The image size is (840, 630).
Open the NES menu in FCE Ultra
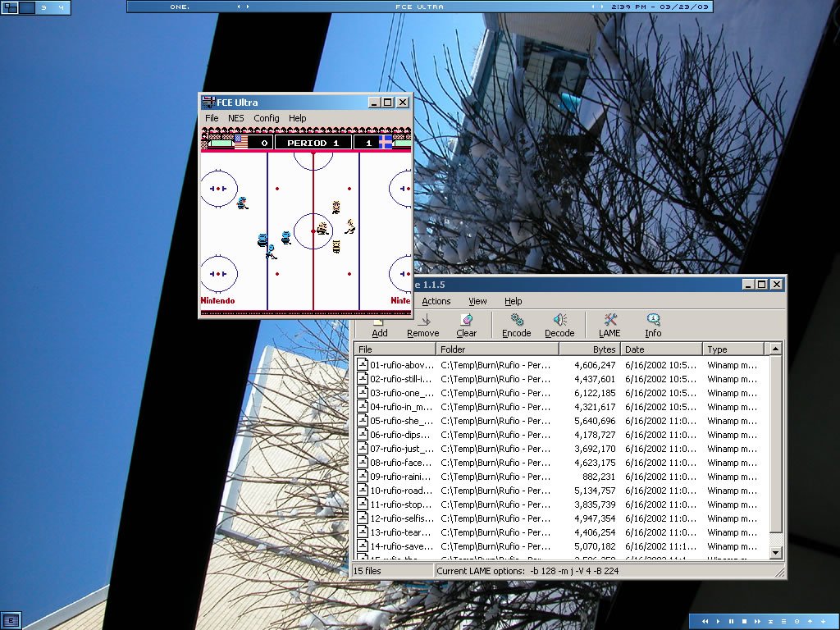[235, 118]
